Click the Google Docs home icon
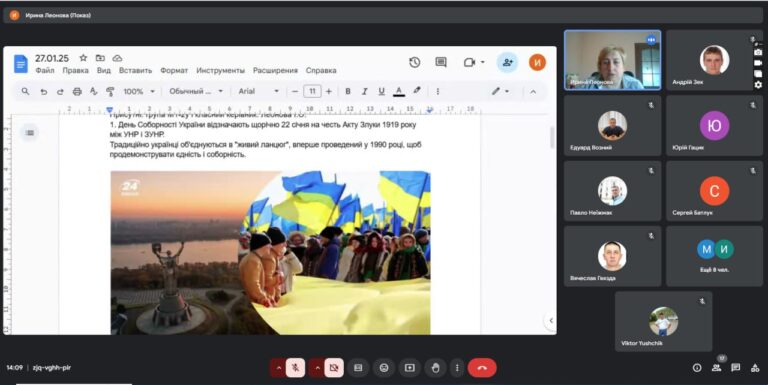The image size is (768, 385). click(x=21, y=64)
